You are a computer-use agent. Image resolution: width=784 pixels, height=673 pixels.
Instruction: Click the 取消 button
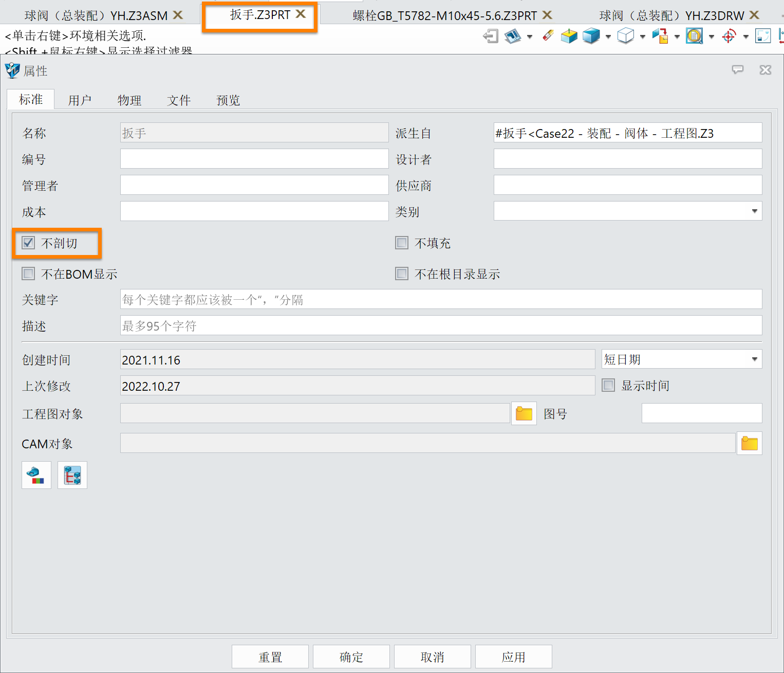[x=433, y=657]
